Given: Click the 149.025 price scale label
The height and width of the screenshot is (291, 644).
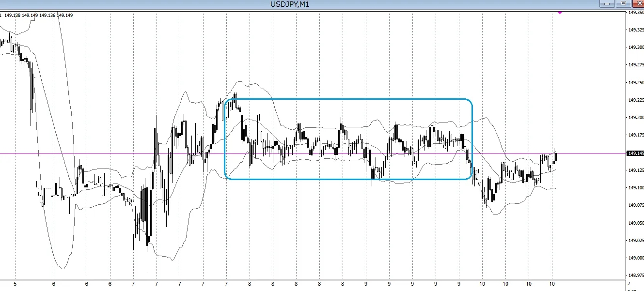Looking at the screenshot, I should click(x=635, y=241).
